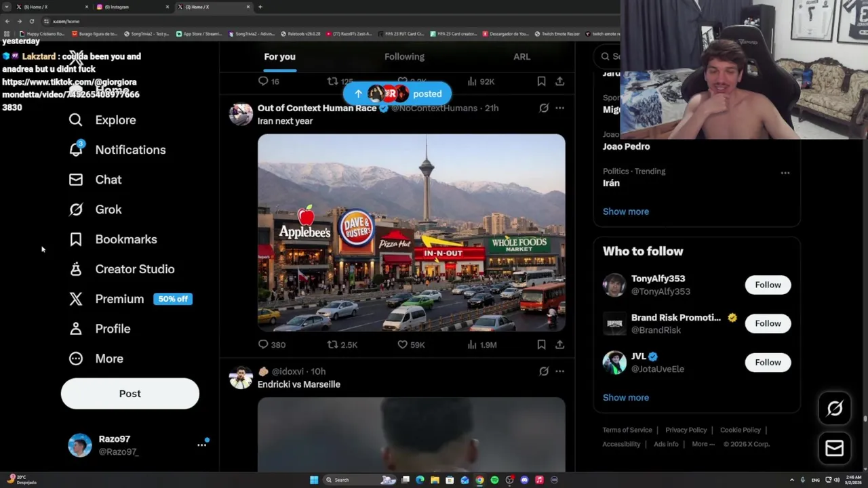Launch Grok from the sidebar
This screenshot has height=488, width=868.
[x=95, y=209]
